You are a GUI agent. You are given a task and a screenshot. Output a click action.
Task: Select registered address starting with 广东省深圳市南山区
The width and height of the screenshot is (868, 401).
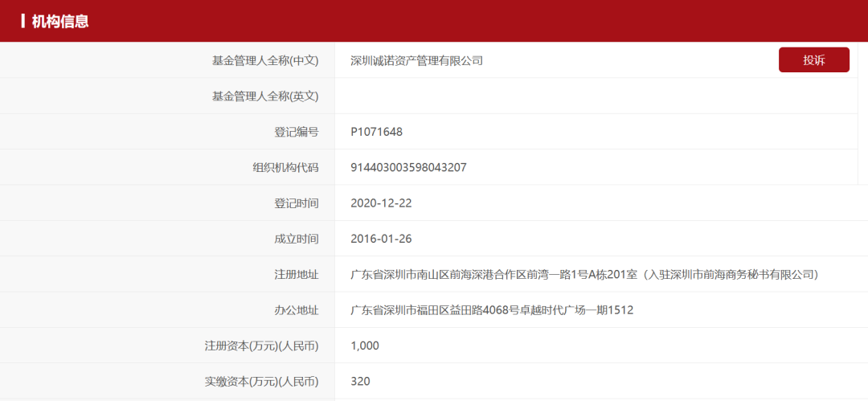584,274
